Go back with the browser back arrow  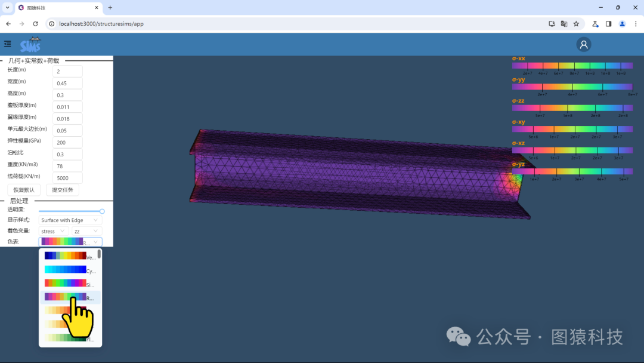[x=8, y=24]
